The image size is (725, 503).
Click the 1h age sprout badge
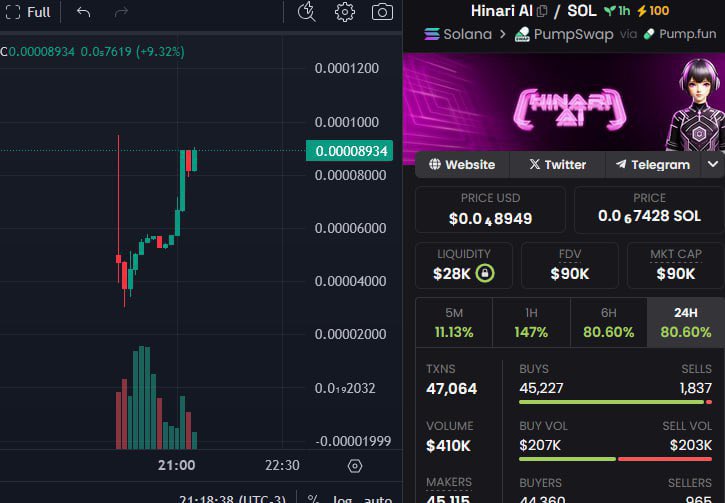click(617, 11)
